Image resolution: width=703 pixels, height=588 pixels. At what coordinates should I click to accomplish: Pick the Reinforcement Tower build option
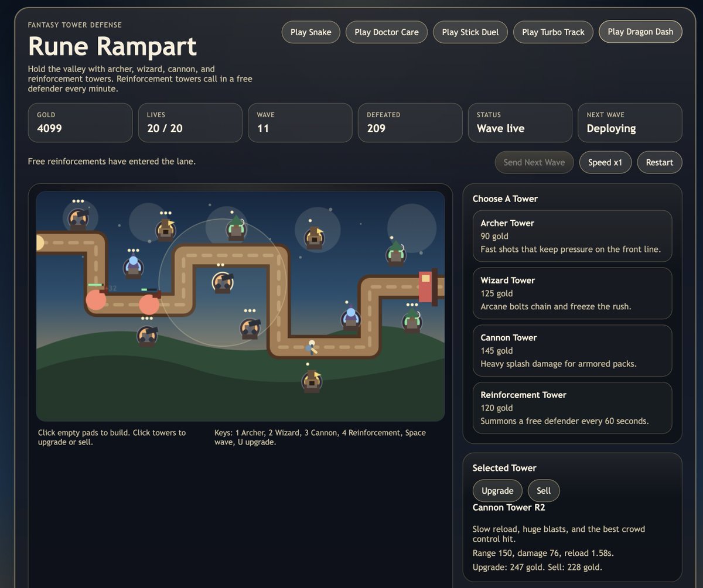pyautogui.click(x=572, y=408)
